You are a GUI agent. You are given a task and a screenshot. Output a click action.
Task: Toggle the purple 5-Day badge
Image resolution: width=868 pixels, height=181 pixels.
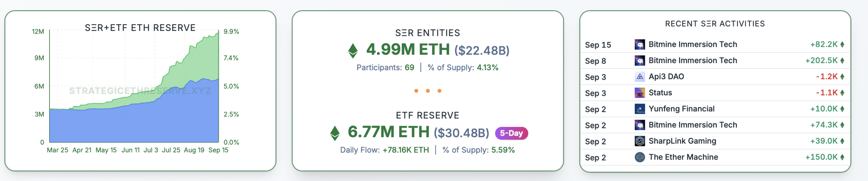[511, 133]
